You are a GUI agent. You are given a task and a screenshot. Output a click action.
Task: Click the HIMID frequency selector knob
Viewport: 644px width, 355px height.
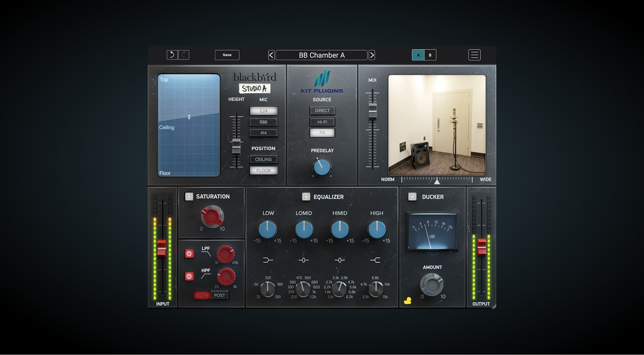coord(339,289)
